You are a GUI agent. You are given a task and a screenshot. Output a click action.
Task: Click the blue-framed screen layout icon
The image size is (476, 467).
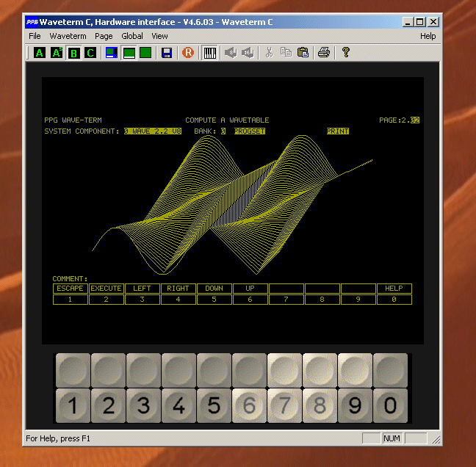[112, 53]
